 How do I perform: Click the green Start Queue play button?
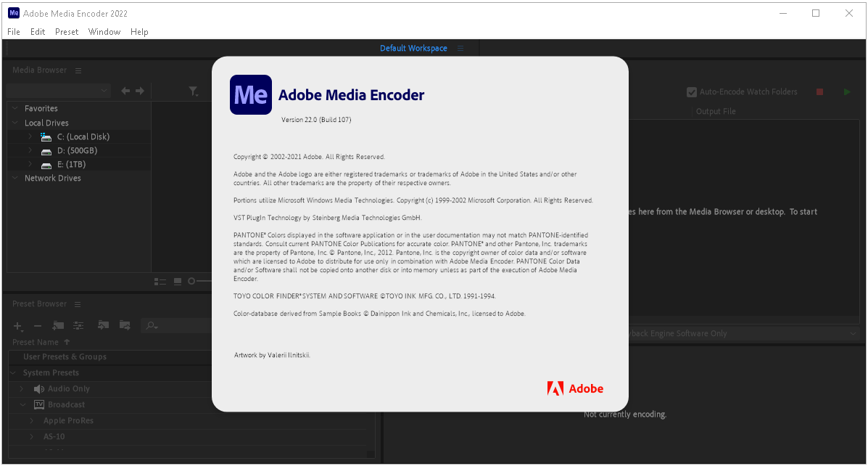pos(847,92)
